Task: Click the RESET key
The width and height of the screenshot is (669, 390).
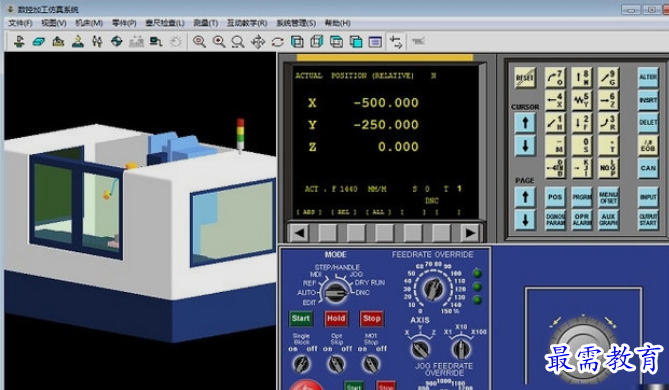Action: click(525, 77)
